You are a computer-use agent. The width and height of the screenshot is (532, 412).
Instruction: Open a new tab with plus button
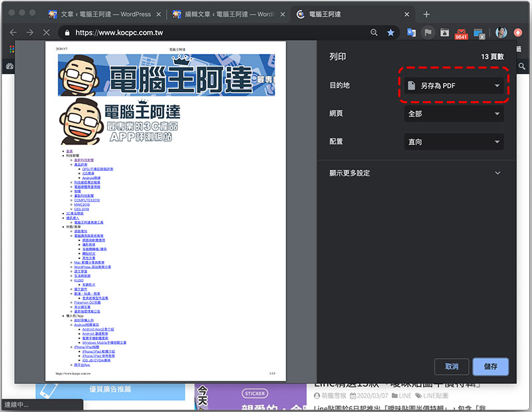pos(426,14)
